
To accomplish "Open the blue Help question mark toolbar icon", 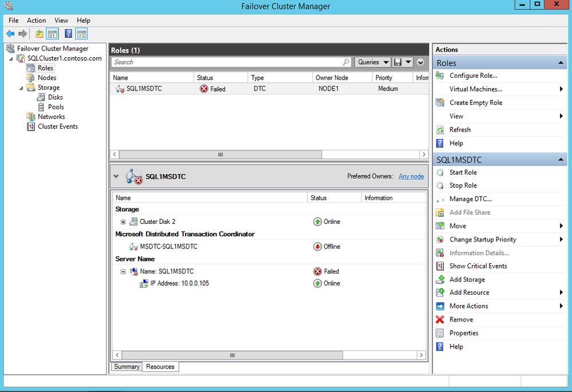I will click(x=68, y=34).
